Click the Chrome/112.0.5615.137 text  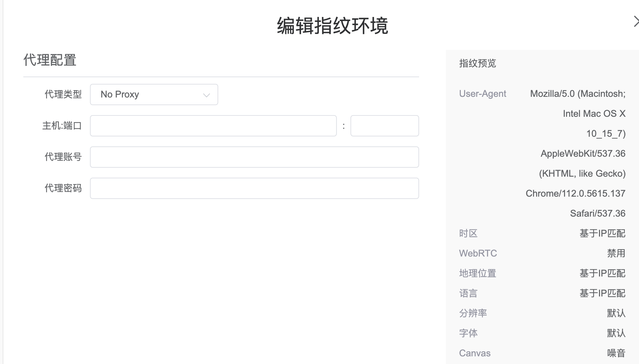click(x=575, y=194)
